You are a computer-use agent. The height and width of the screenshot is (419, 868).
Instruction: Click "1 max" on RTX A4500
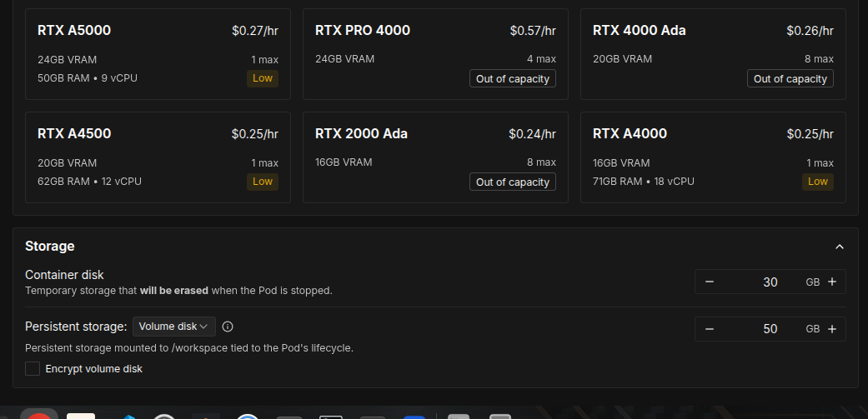click(264, 163)
